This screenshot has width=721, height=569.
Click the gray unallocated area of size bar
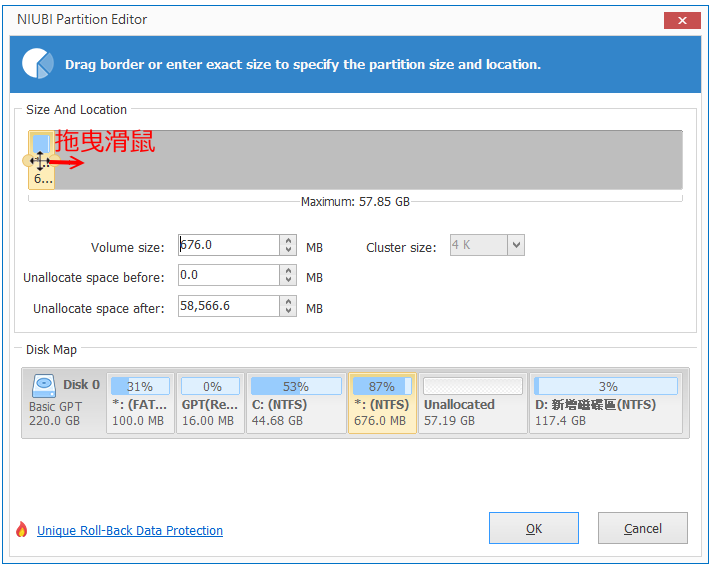pyautogui.click(x=368, y=160)
